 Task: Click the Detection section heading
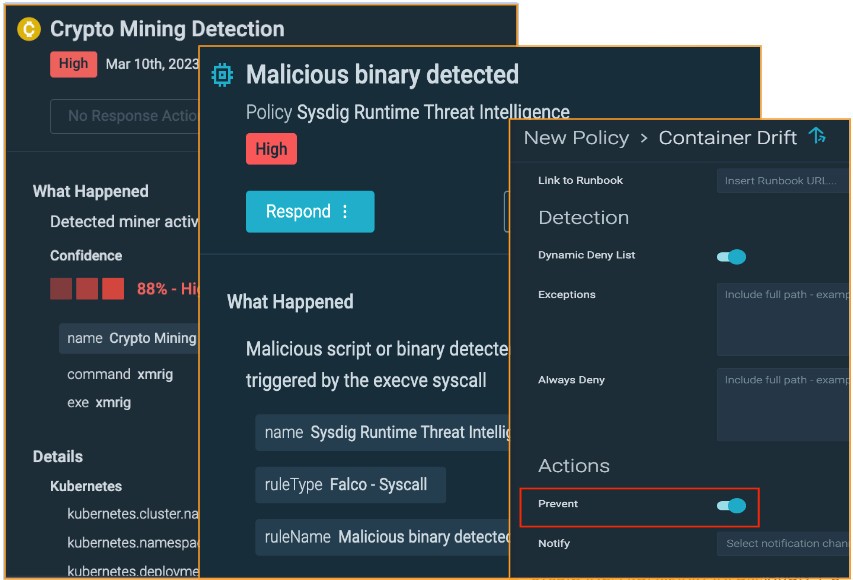[x=583, y=218]
